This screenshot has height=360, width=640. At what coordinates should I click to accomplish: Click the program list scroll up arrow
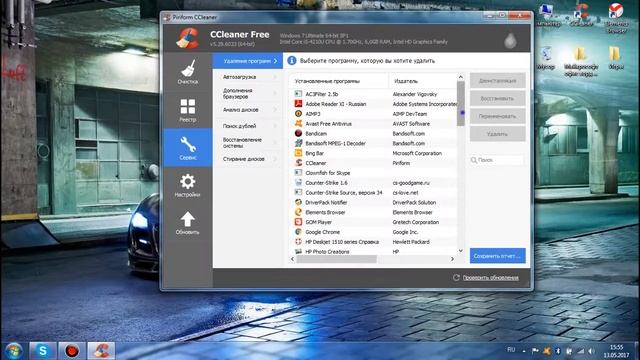click(x=460, y=77)
